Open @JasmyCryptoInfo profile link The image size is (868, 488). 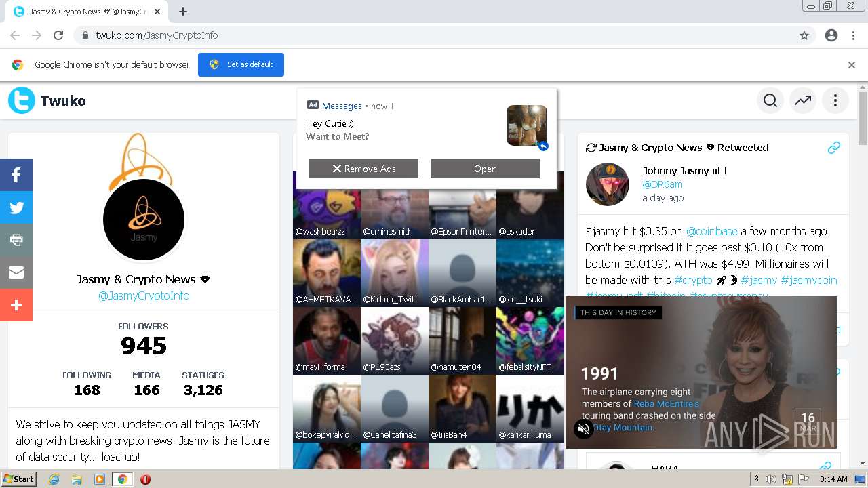[x=144, y=296]
